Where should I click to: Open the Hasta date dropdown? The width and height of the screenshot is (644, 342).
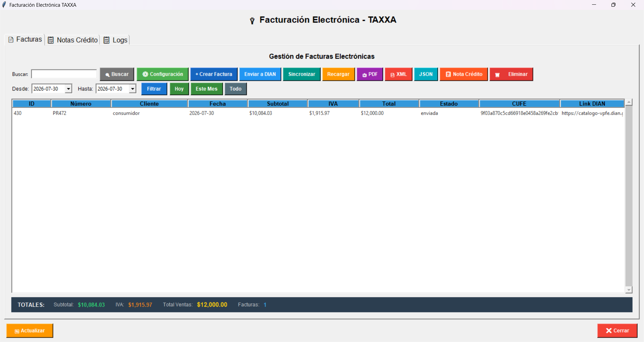132,89
